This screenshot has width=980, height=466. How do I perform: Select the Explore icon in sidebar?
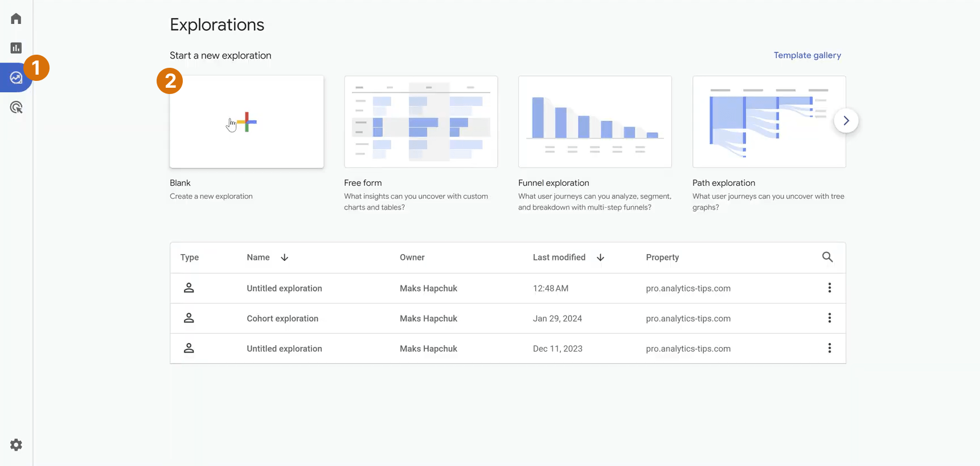(x=16, y=77)
